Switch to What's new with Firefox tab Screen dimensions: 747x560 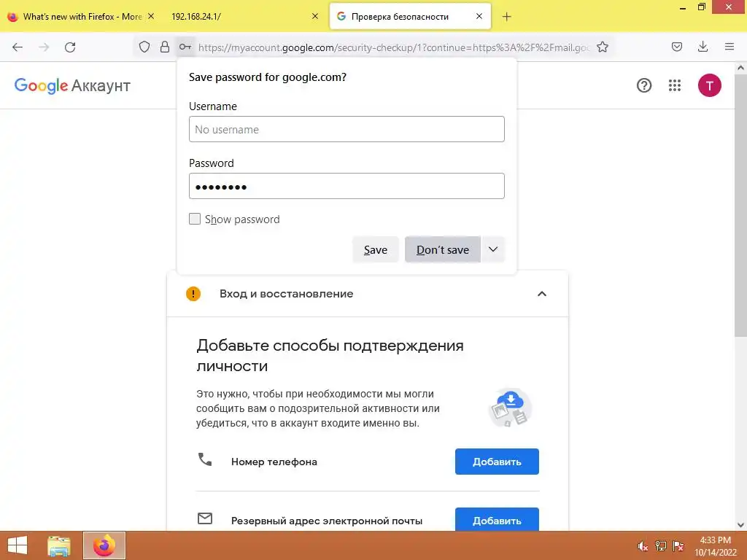[82, 17]
